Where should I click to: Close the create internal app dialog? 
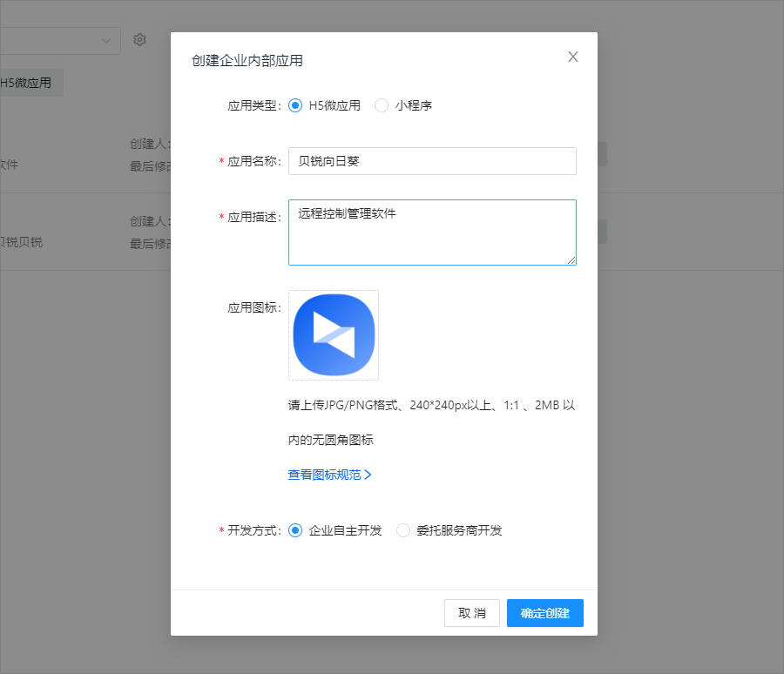[572, 57]
